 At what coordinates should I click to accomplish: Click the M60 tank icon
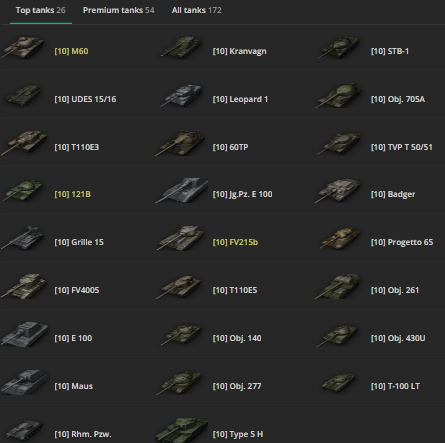click(23, 48)
